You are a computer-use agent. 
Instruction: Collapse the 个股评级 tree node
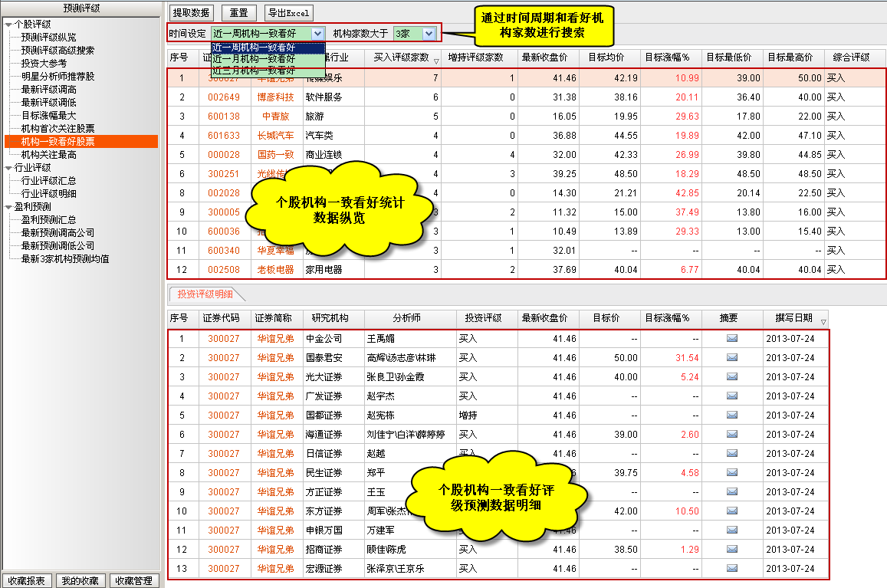click(x=8, y=25)
